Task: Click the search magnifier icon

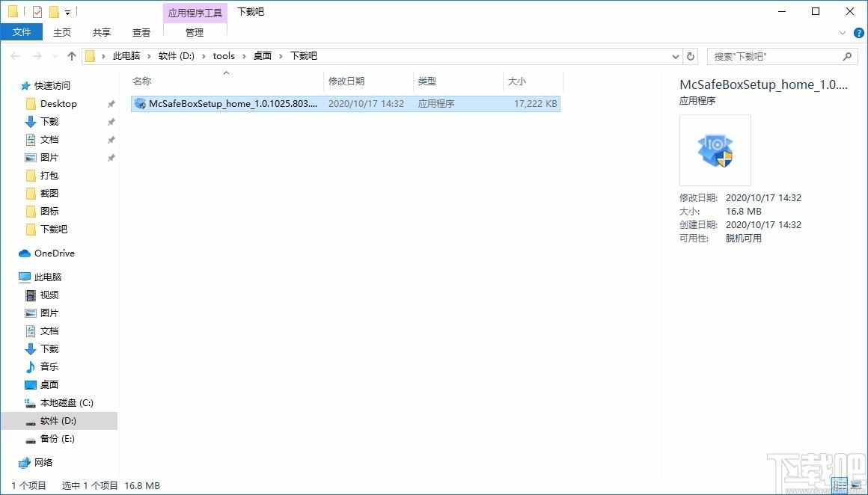Action: [847, 56]
